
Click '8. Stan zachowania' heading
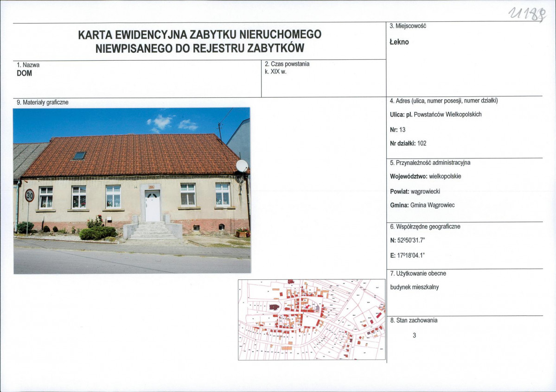click(x=414, y=320)
